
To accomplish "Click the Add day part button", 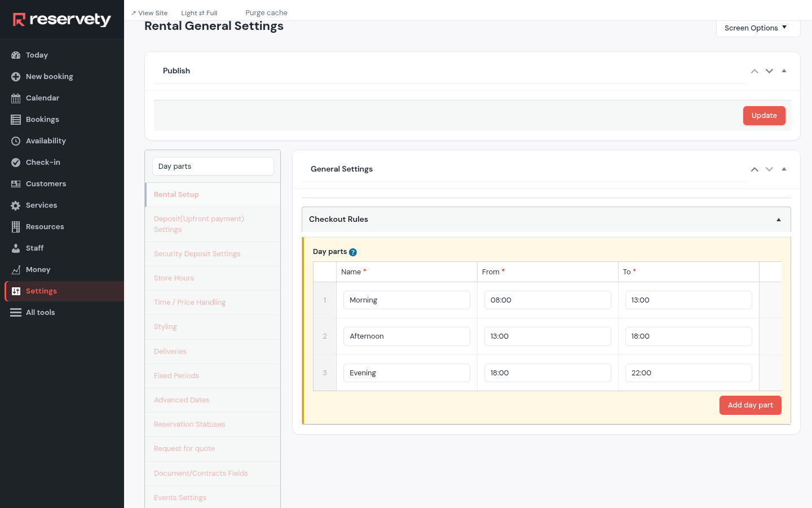I will pos(750,405).
